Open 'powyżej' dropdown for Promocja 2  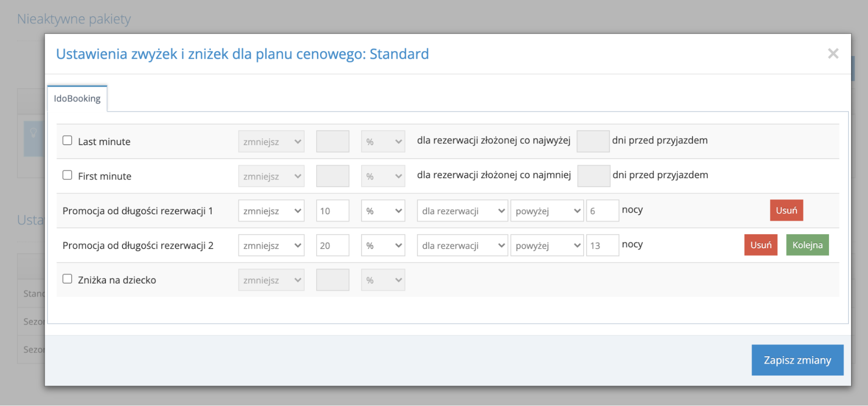[547, 246]
